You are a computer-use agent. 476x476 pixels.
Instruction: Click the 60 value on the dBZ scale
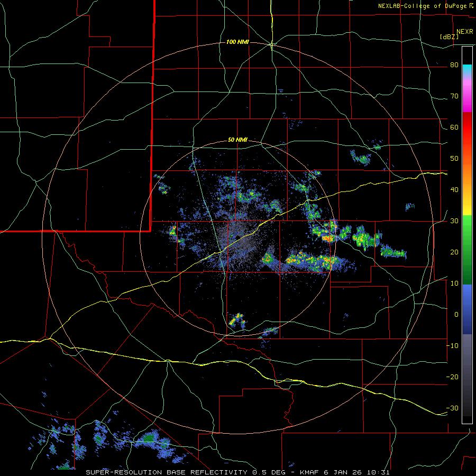[x=454, y=127]
